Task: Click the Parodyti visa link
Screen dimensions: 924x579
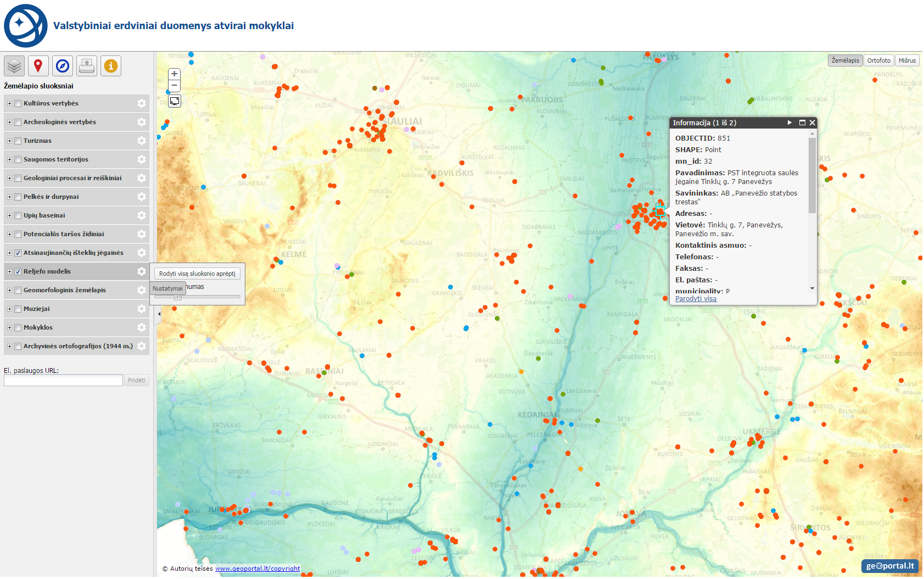Action: (x=696, y=299)
